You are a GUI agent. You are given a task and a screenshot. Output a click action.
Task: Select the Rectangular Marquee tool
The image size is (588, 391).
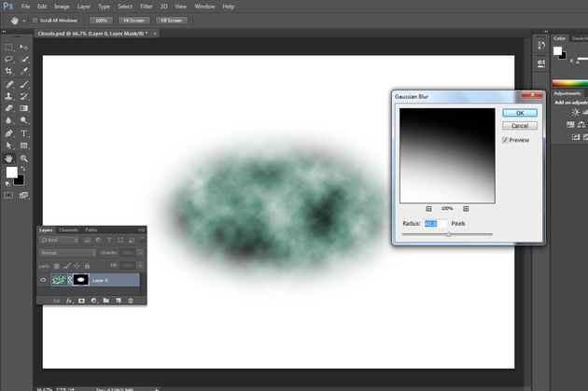coord(8,47)
